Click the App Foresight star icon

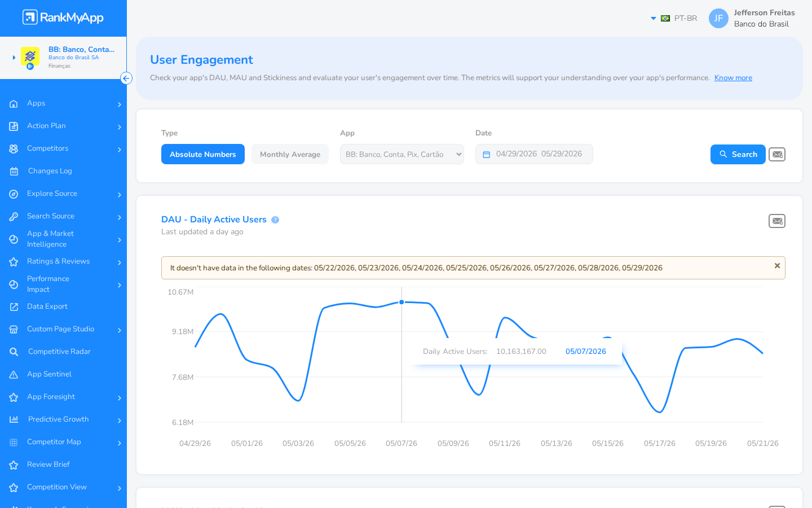14,397
